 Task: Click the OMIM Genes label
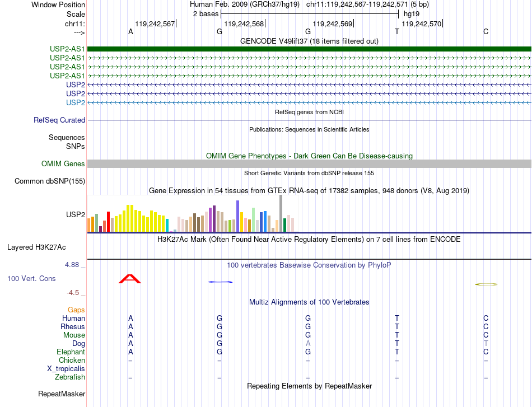(x=63, y=164)
